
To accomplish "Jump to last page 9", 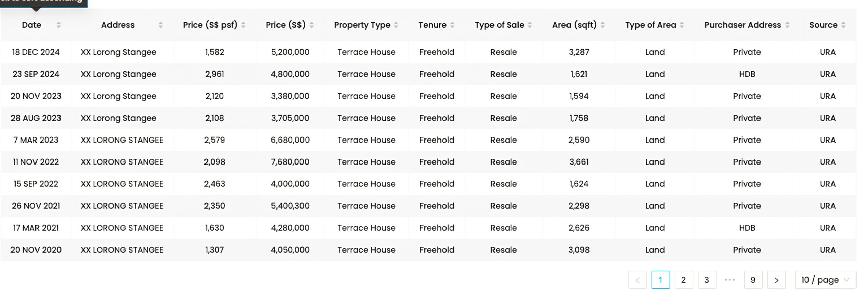I will click(x=753, y=280).
